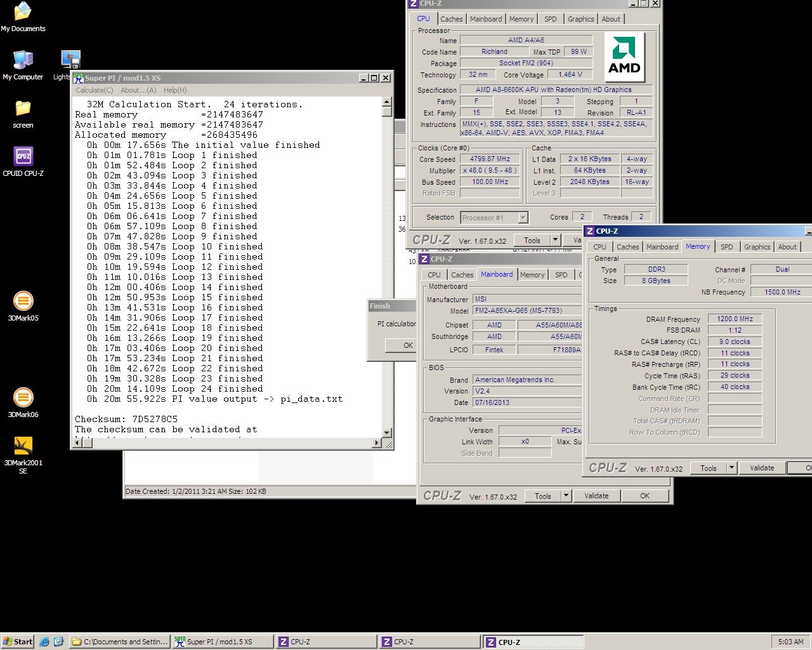Click NB Frequency 1500.0 MHz value

tap(781, 292)
